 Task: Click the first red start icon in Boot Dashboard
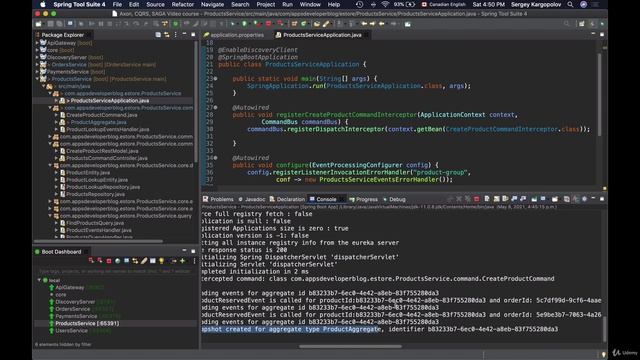pyautogui.click(x=91, y=261)
